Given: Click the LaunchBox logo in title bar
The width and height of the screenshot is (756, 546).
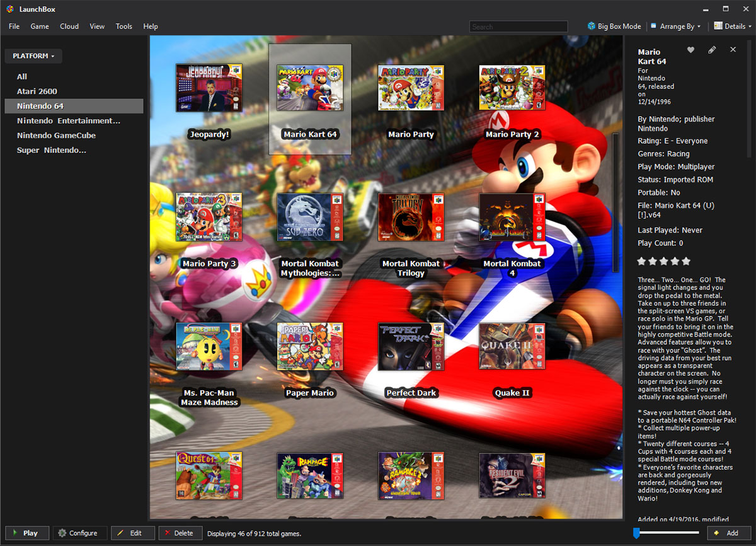Looking at the screenshot, I should tap(9, 9).
